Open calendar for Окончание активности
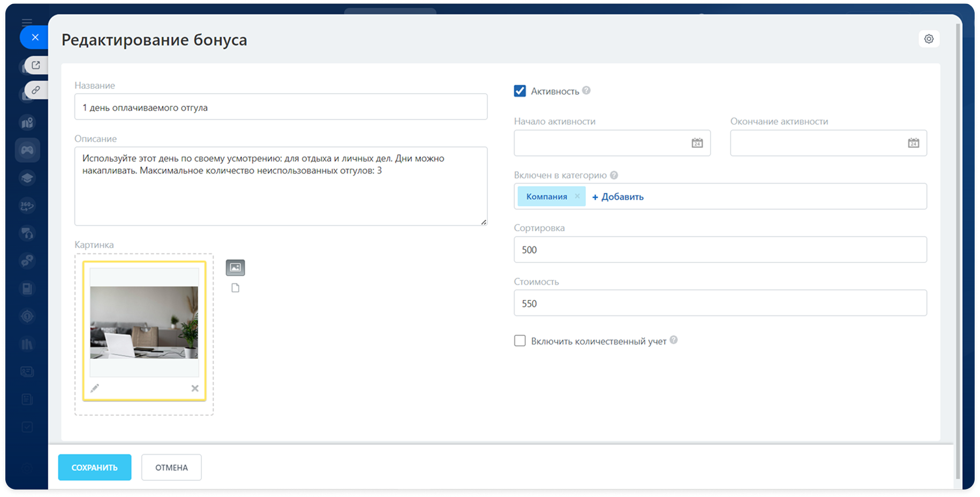 pyautogui.click(x=913, y=143)
